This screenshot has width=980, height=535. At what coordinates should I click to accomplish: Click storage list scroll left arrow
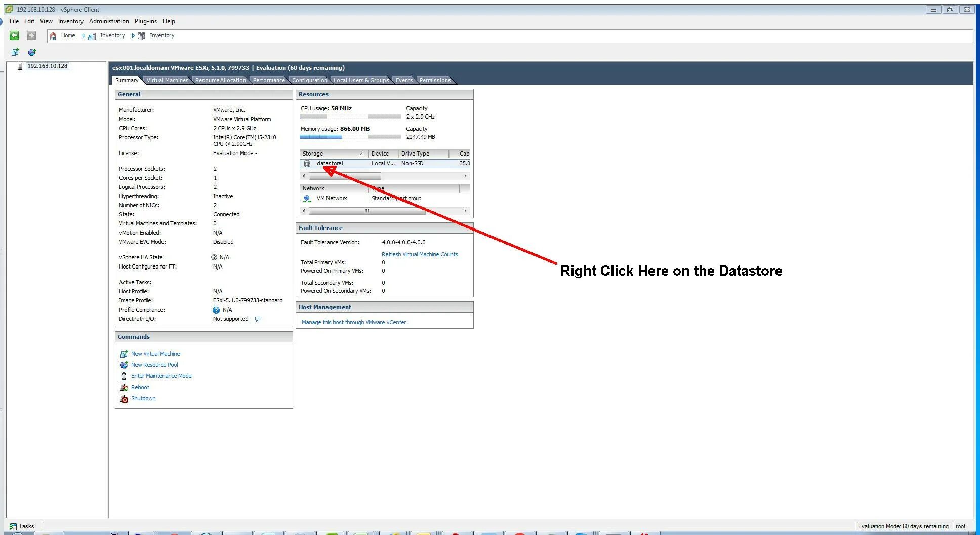pyautogui.click(x=304, y=176)
